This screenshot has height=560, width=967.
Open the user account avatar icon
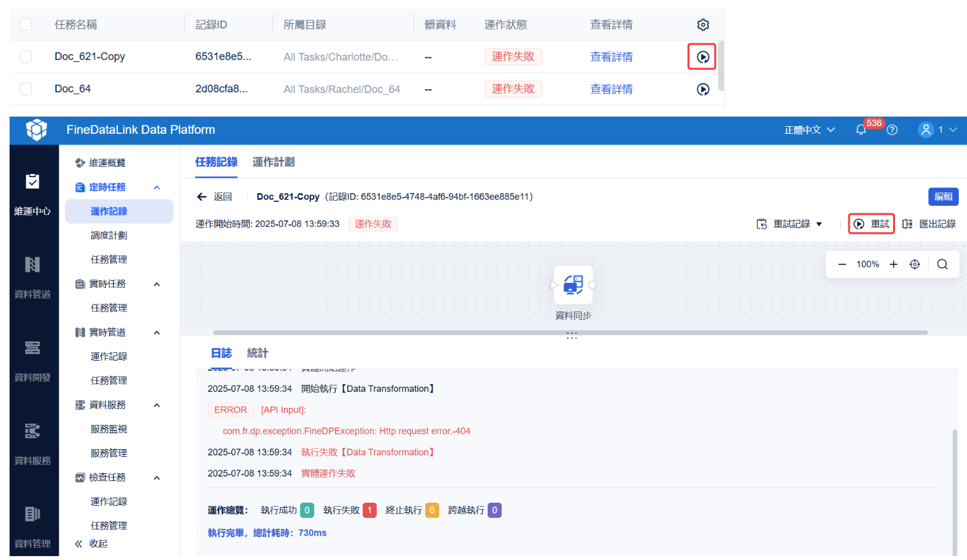pos(926,130)
